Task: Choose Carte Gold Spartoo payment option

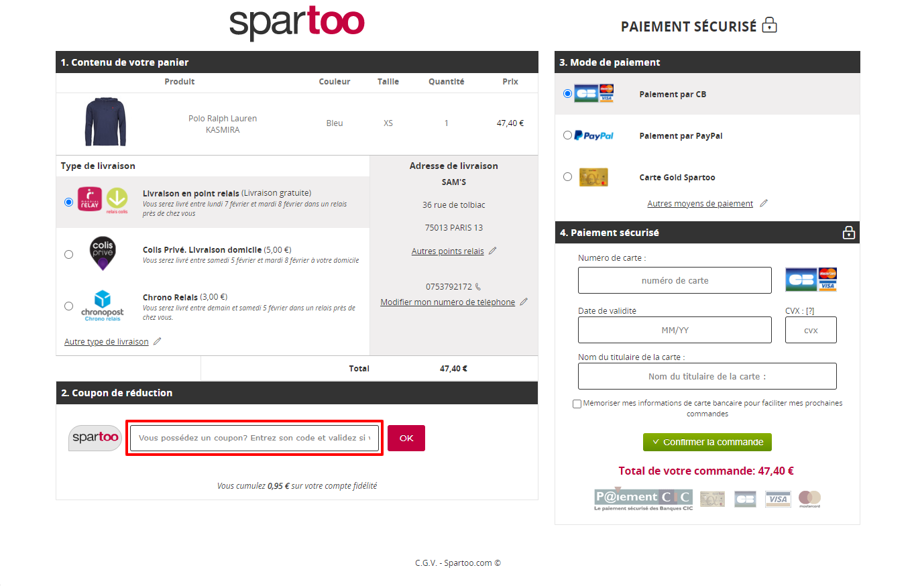Action: coord(568,176)
